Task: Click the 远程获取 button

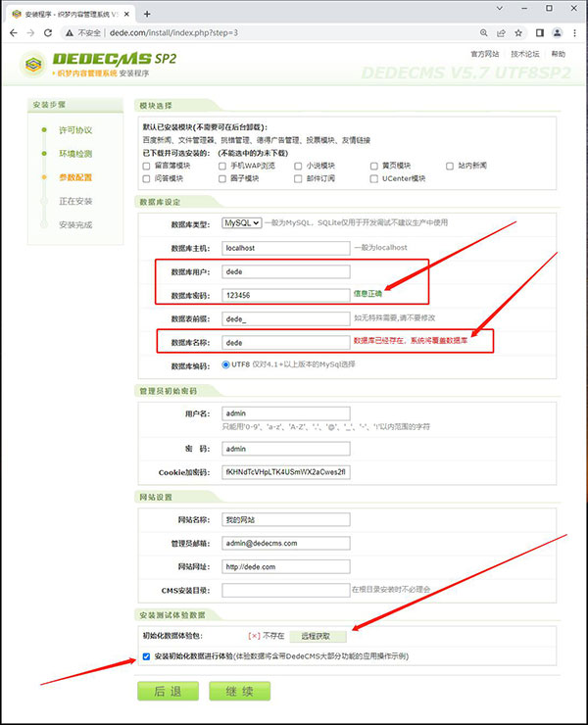Action: pos(318,636)
